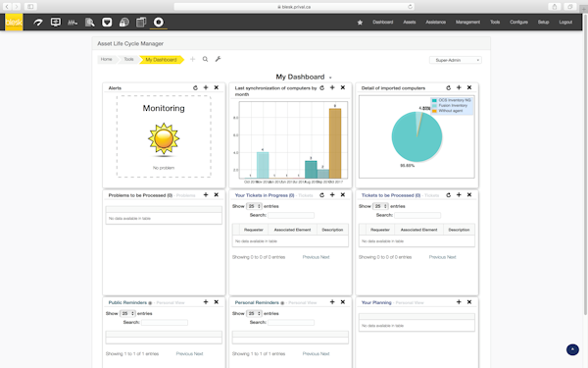This screenshot has height=368, width=588.
Task: Open the Dashboard menu
Action: click(383, 23)
